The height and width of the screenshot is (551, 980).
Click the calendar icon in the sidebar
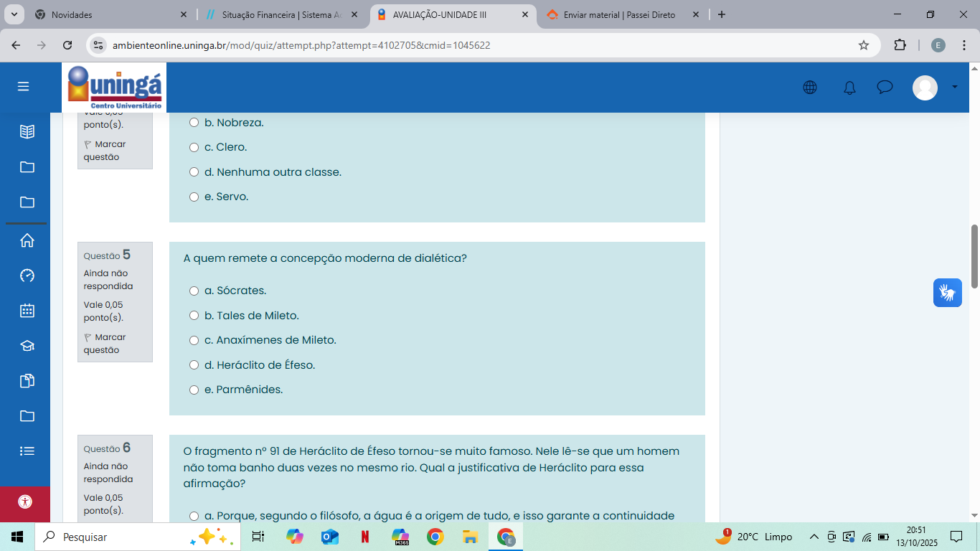click(x=27, y=311)
